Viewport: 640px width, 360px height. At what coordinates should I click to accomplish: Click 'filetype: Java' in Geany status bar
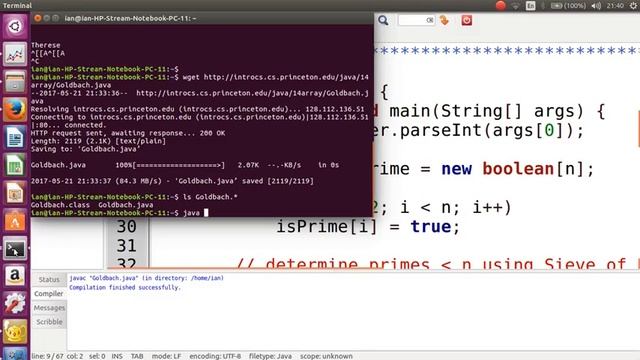click(x=270, y=356)
